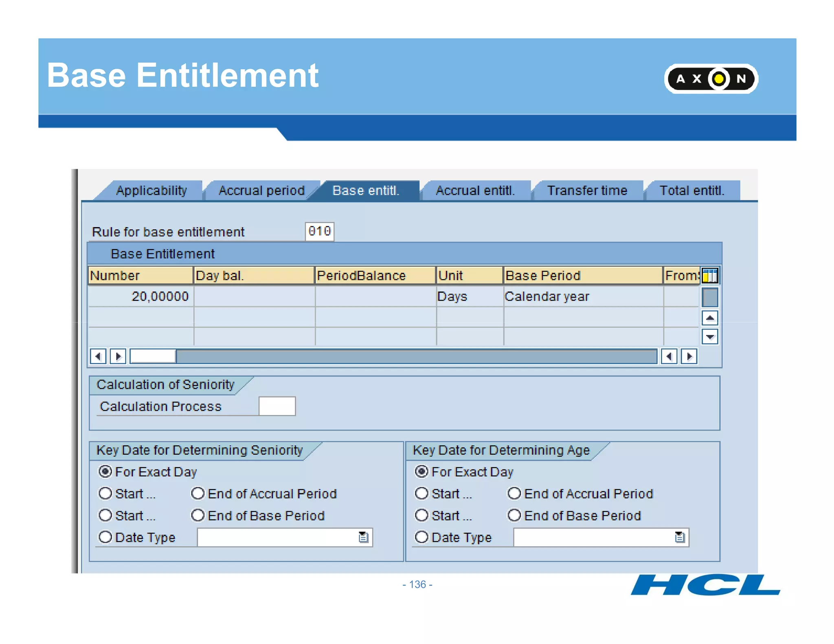The height and width of the screenshot is (644, 834).
Task: Click the left-side horizontal scroll right arrow
Action: 118,356
